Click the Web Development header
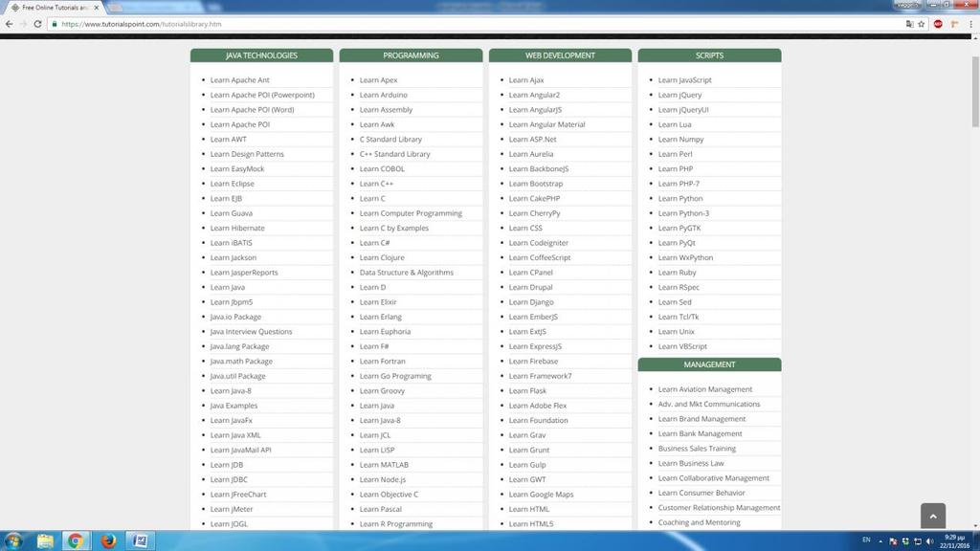Viewport: 980px width, 551px height. tap(560, 55)
